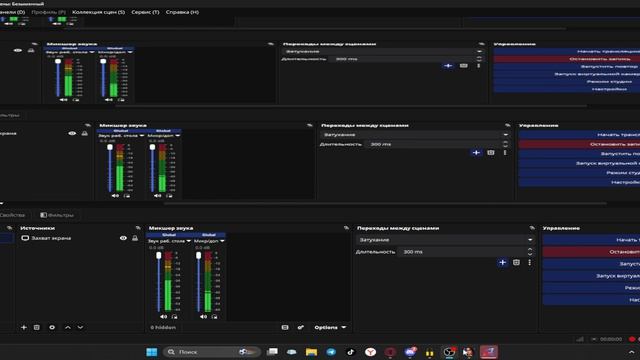Screen dimensions: 640x360
Task: Remove transition via trash icon in lowest Переходы dock
Action: point(516,262)
